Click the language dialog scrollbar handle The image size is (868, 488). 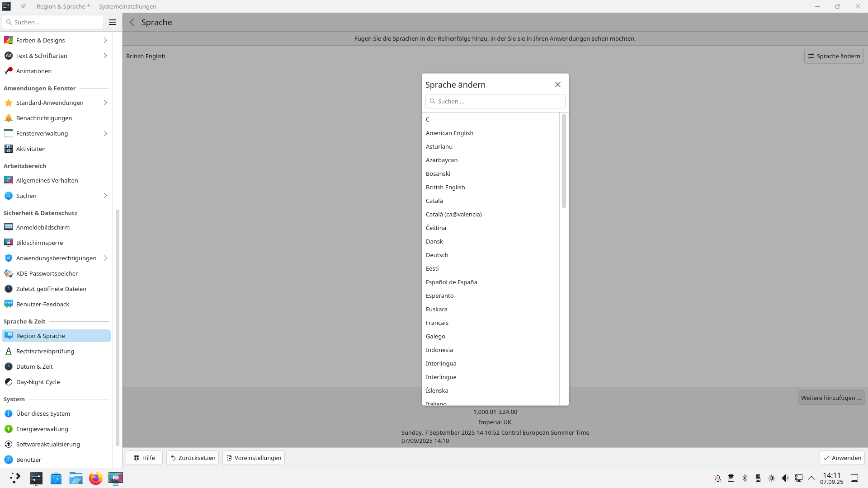pyautogui.click(x=564, y=161)
